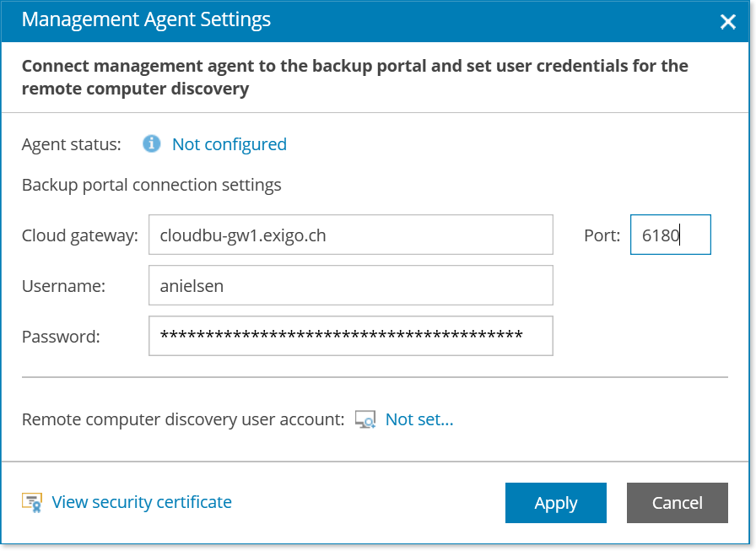
Task: Click the Username label
Action: tap(63, 286)
